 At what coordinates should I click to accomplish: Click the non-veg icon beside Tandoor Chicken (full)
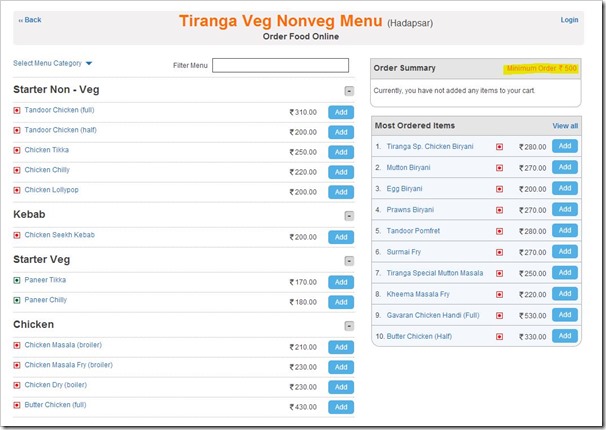pyautogui.click(x=17, y=111)
